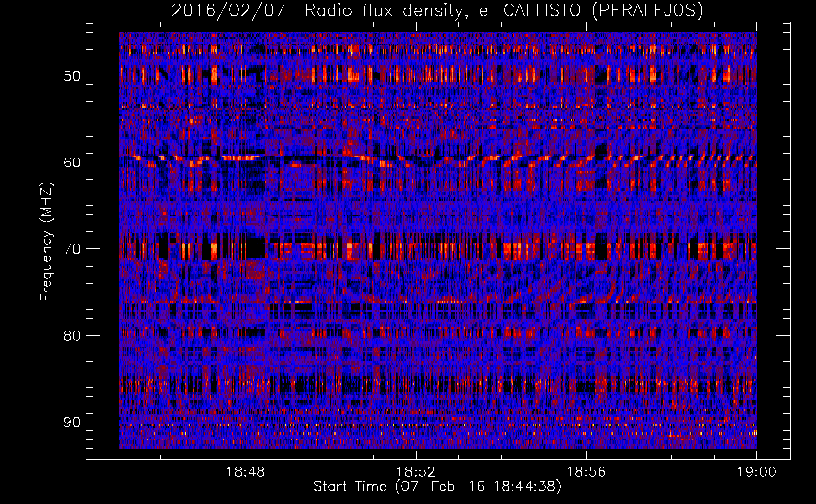Click the 70 frequency tick label
The height and width of the screenshot is (504, 816).
point(72,249)
